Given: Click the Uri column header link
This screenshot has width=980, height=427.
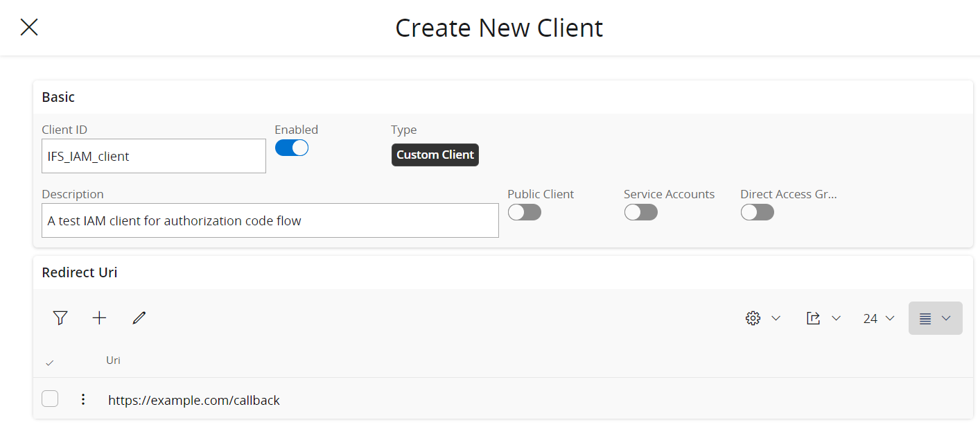Looking at the screenshot, I should 113,360.
